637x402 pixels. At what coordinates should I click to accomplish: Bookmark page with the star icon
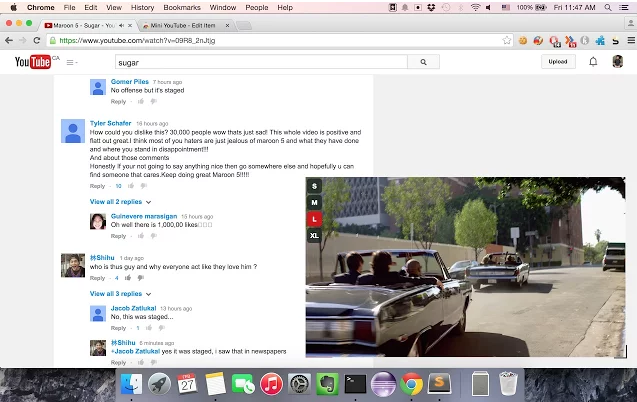507,40
